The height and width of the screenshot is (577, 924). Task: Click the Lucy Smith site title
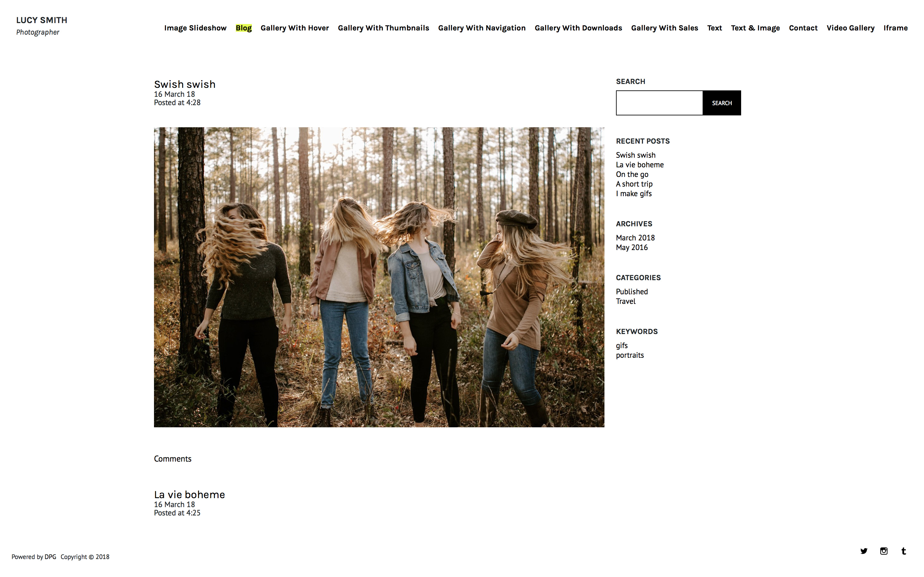42,20
